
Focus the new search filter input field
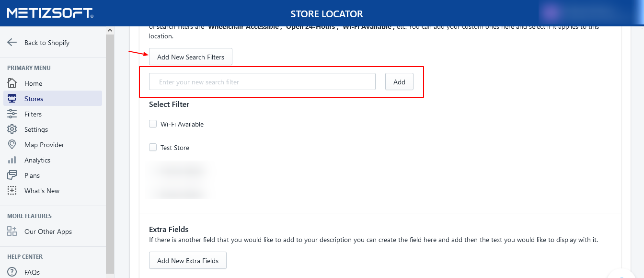(x=262, y=82)
